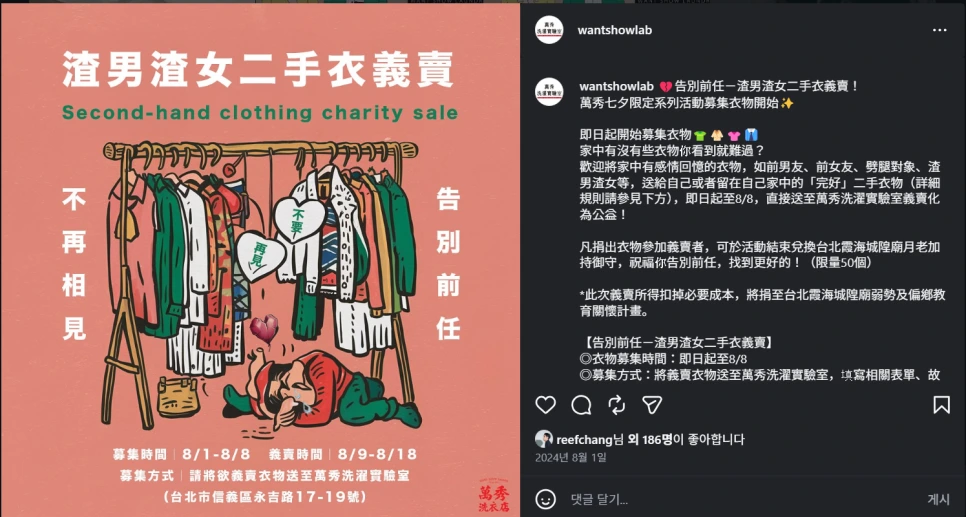The image size is (966, 517).
Task: Open wantshowlab username in the caption
Action: 616,86
